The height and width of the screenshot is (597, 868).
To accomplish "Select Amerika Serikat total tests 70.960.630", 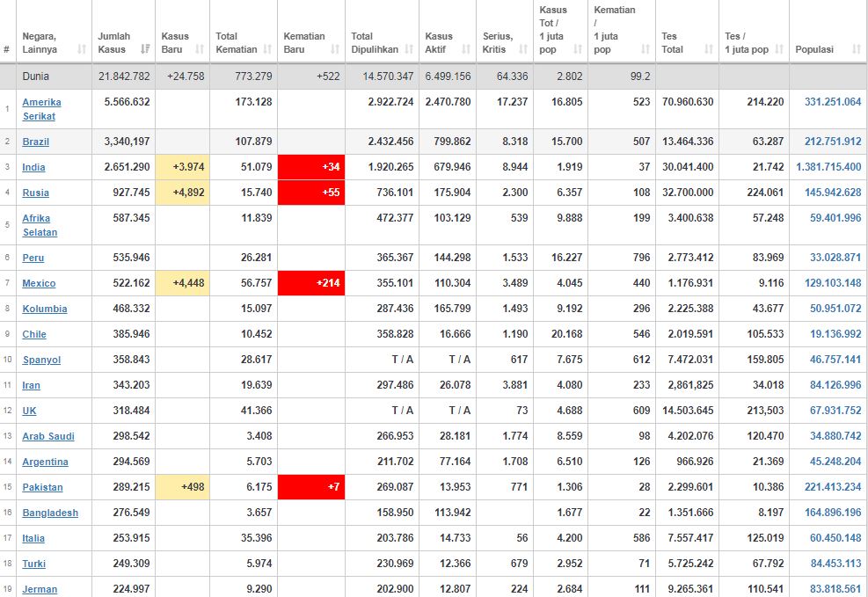I will (x=688, y=102).
